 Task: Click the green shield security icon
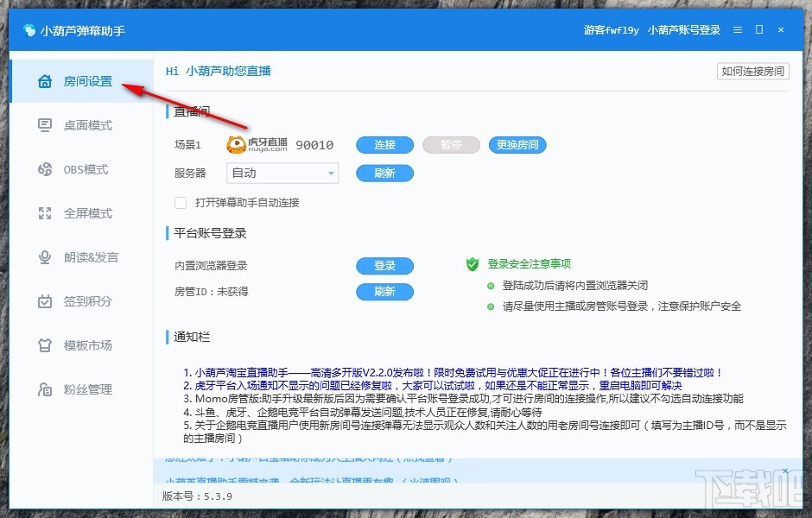tap(471, 265)
